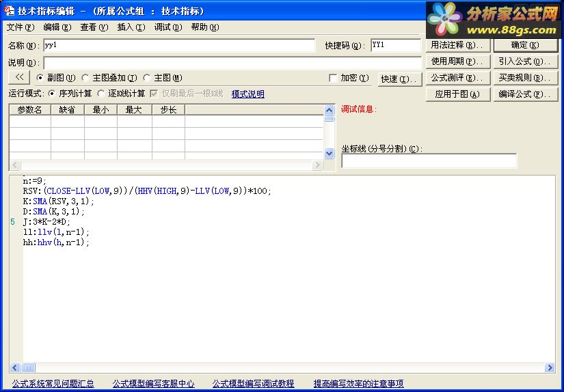
Task: Click first empty 参数名 cell in table
Action: (30, 122)
